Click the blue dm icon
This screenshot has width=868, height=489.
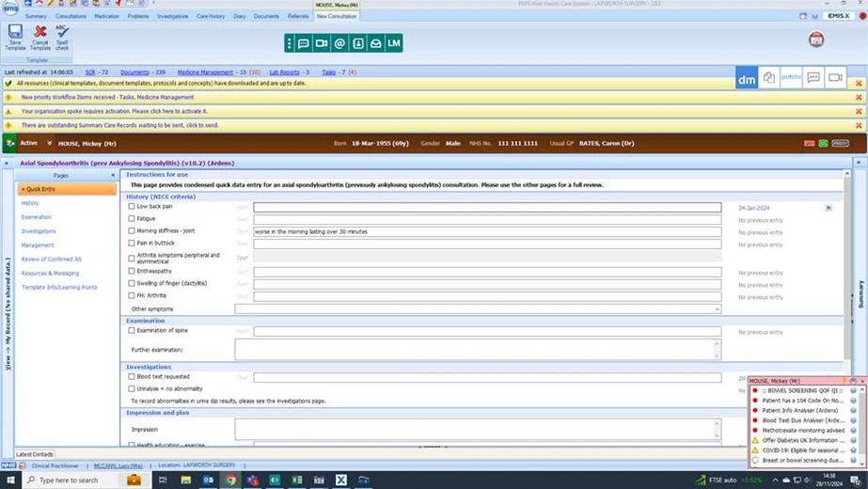pos(747,79)
